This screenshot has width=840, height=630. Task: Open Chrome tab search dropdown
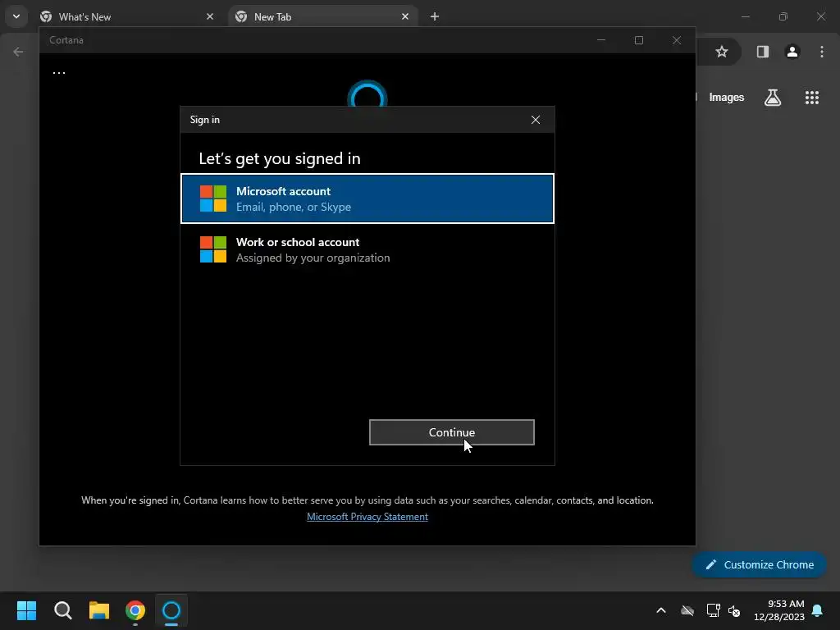click(16, 16)
